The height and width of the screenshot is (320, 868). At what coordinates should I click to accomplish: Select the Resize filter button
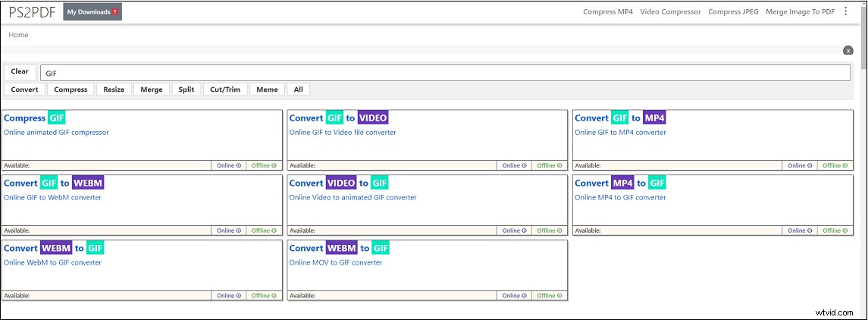coord(114,89)
